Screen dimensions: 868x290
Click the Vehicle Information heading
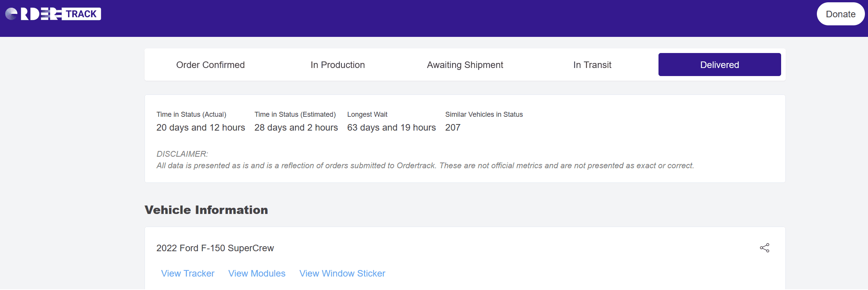(206, 210)
